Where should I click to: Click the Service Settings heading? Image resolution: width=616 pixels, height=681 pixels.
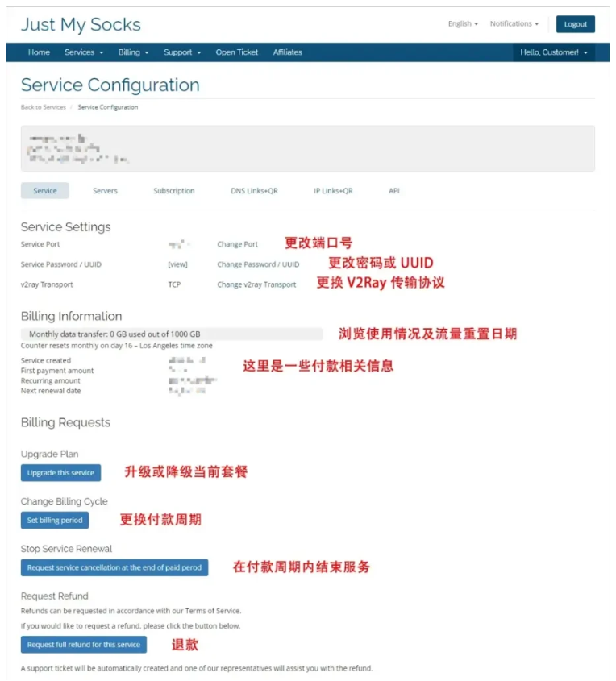point(65,227)
